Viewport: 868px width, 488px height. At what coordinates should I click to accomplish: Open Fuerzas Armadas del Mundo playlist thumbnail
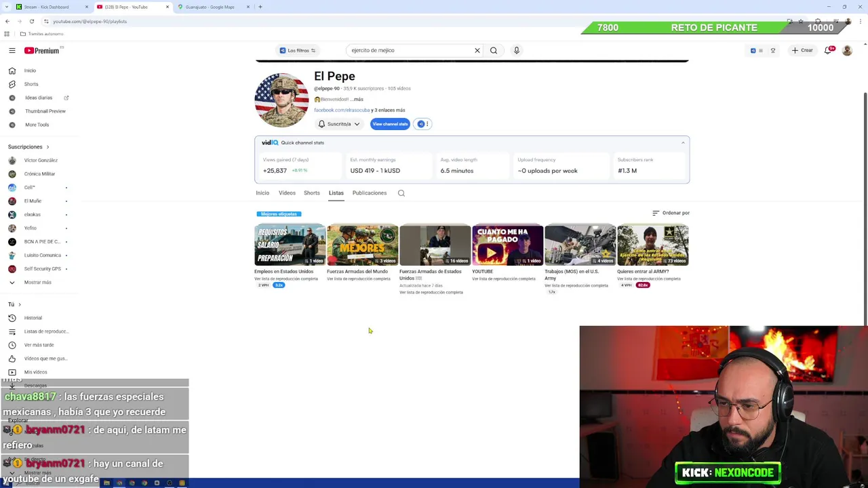[363, 245]
